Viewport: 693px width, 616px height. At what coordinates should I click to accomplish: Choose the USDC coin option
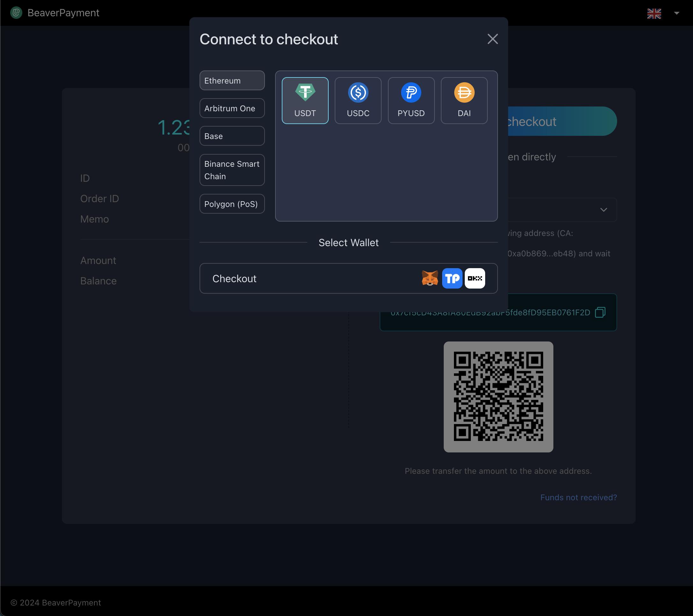(358, 100)
